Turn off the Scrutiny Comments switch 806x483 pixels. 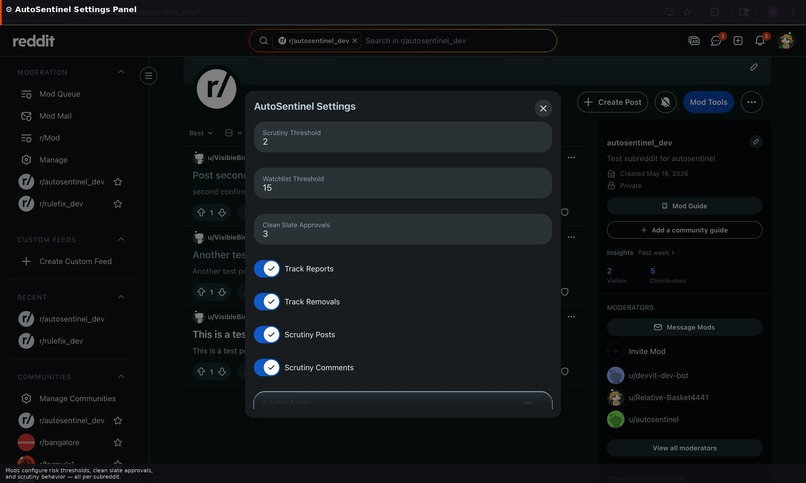click(x=266, y=367)
